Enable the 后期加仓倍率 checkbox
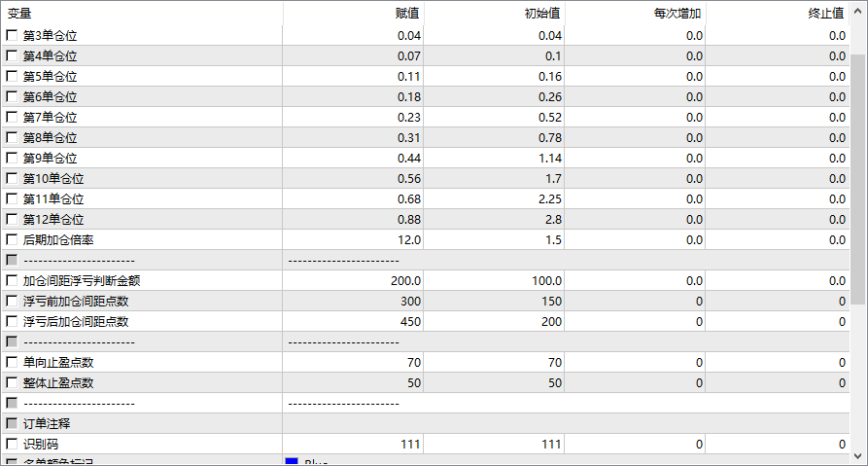This screenshot has width=868, height=466. pos(12,240)
